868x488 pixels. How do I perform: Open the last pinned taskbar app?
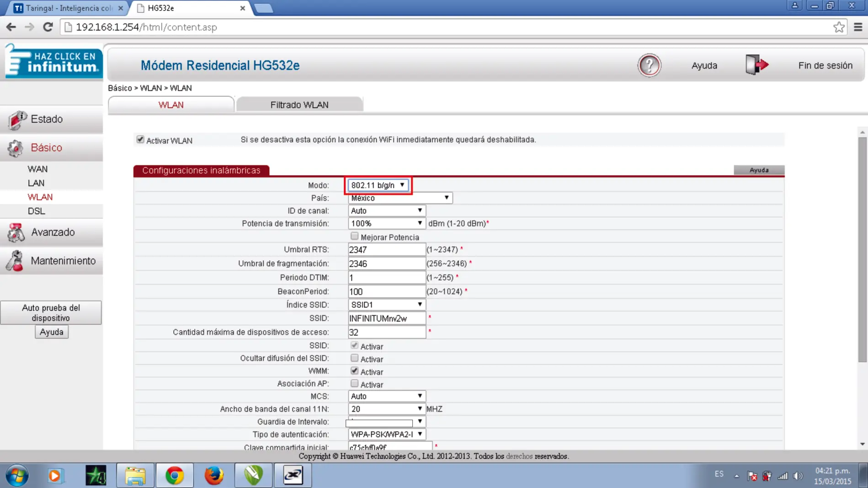[x=293, y=476]
